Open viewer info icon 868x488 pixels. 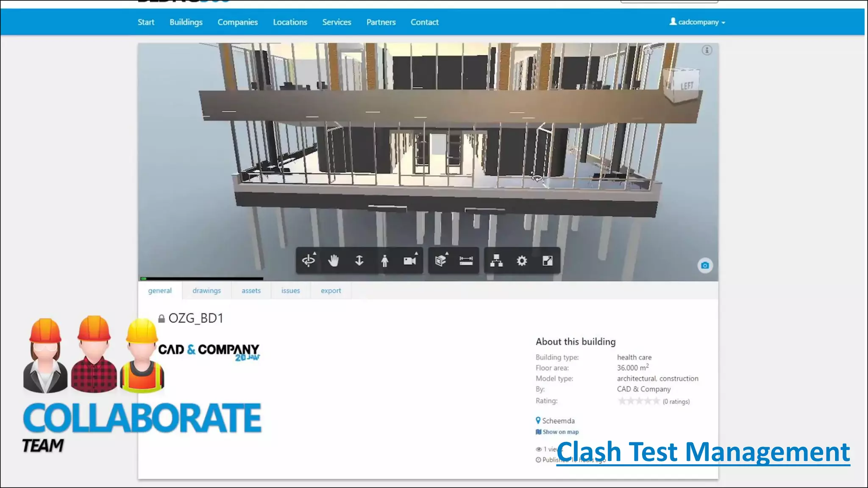707,50
